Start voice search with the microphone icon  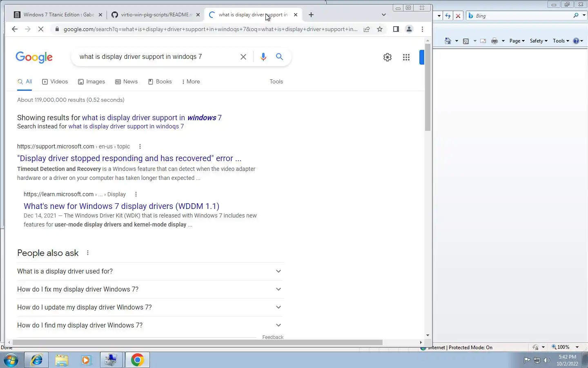[263, 57]
